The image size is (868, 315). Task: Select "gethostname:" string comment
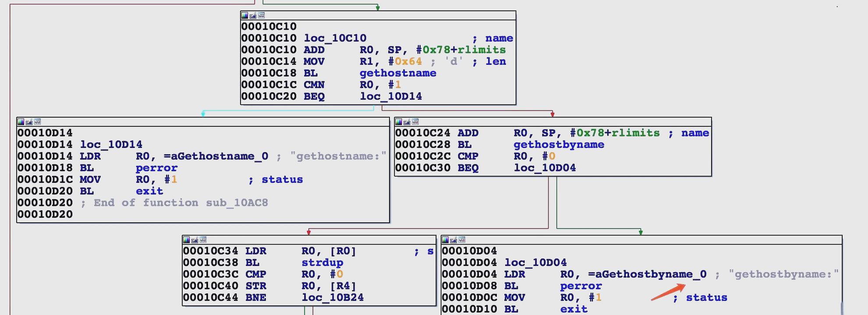click(x=338, y=156)
